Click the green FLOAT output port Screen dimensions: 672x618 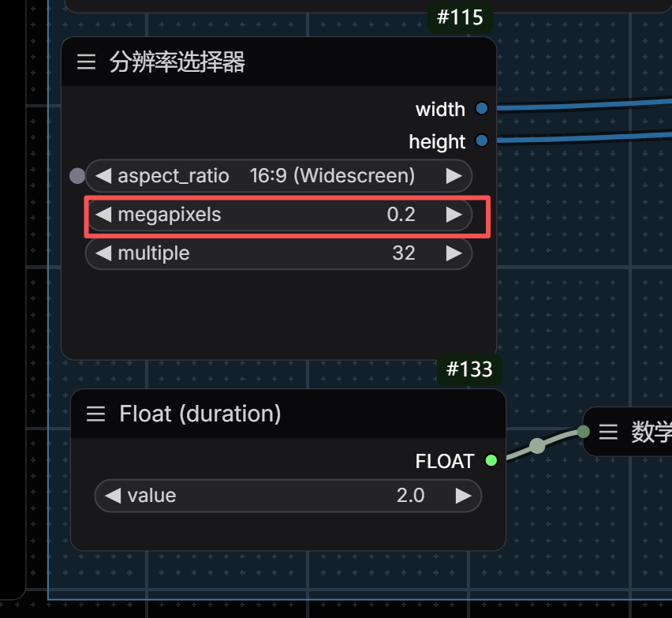pyautogui.click(x=491, y=461)
